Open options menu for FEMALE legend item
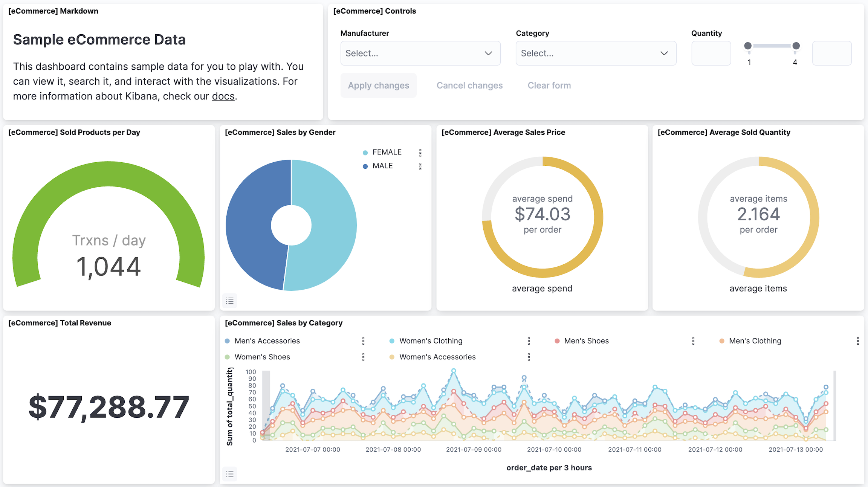 click(420, 153)
